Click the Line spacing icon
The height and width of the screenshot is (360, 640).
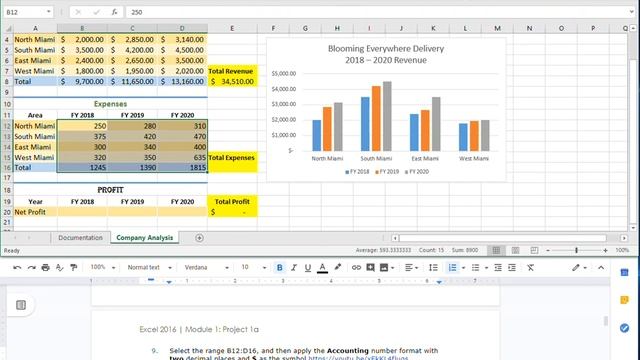[x=433, y=268]
